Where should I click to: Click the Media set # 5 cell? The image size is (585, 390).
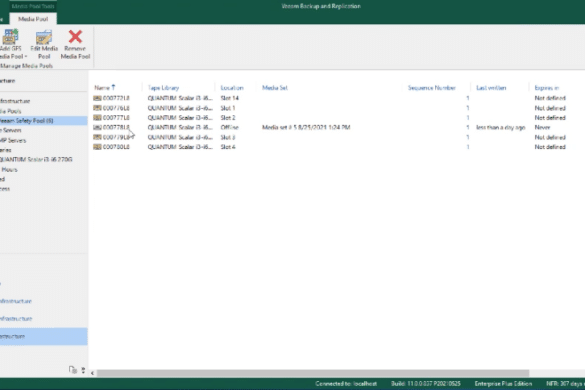point(306,127)
